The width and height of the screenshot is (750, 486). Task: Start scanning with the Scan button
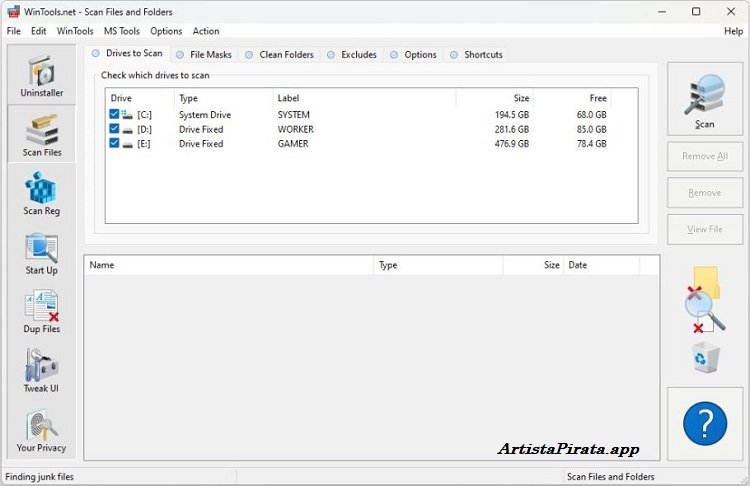click(x=705, y=99)
